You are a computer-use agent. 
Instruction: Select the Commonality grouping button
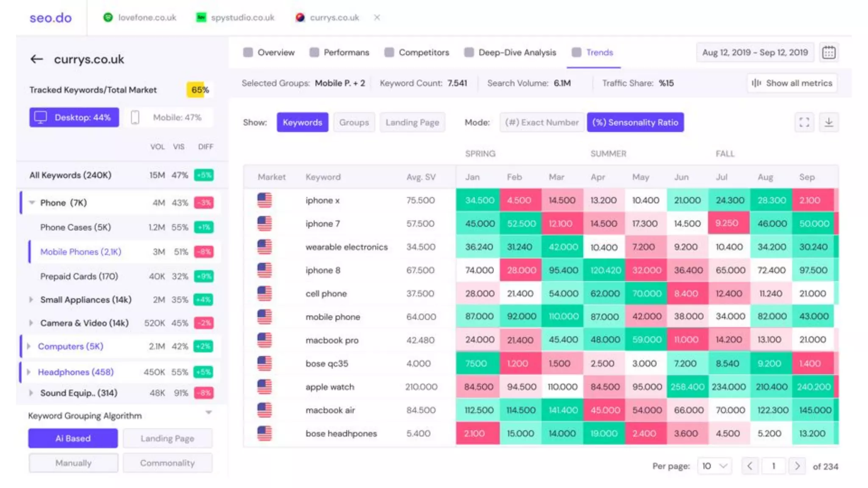[x=167, y=463]
